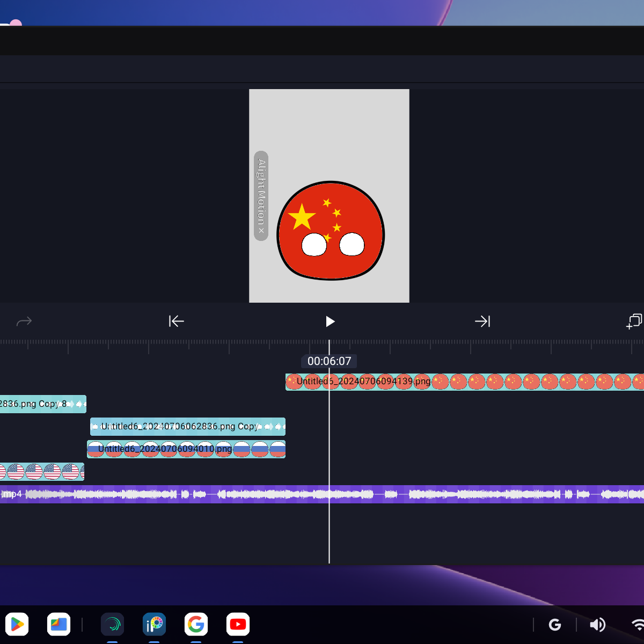This screenshot has width=644, height=644.
Task: Open the Files app from the shelf
Action: 59,624
